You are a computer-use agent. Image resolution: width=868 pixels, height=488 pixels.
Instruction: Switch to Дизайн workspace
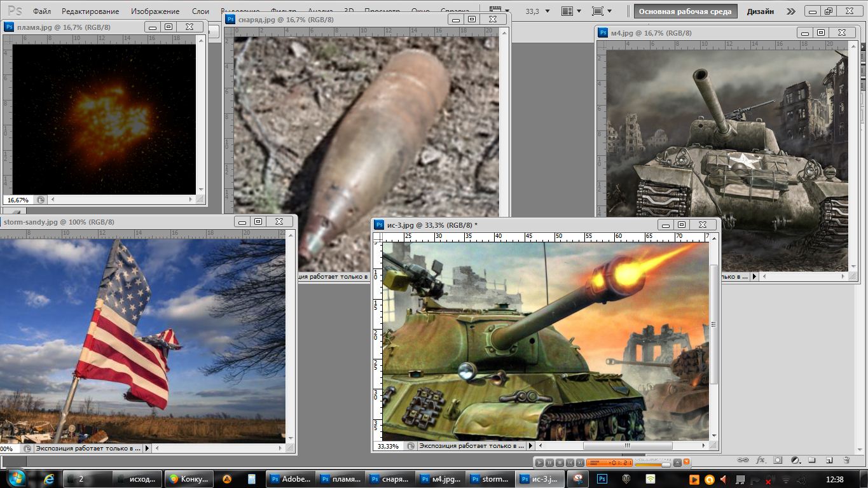(760, 11)
